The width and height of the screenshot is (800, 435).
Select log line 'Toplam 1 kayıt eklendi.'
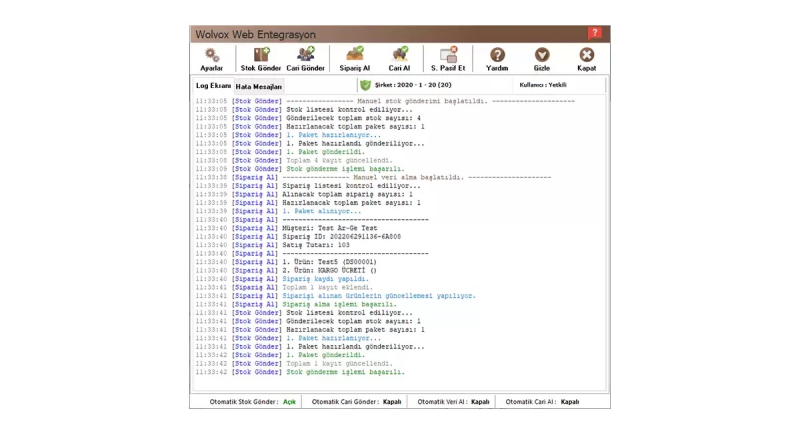coord(284,287)
